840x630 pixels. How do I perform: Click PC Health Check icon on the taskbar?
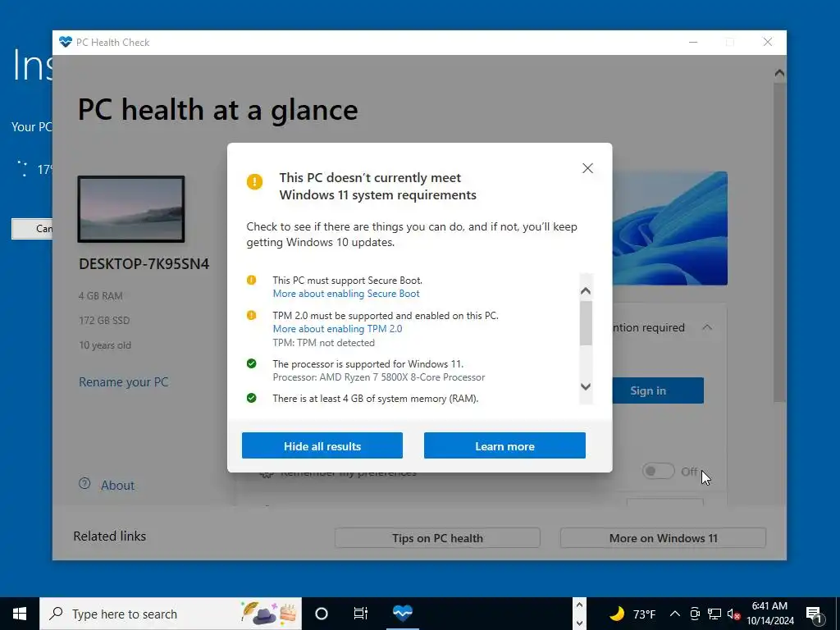pos(403,613)
